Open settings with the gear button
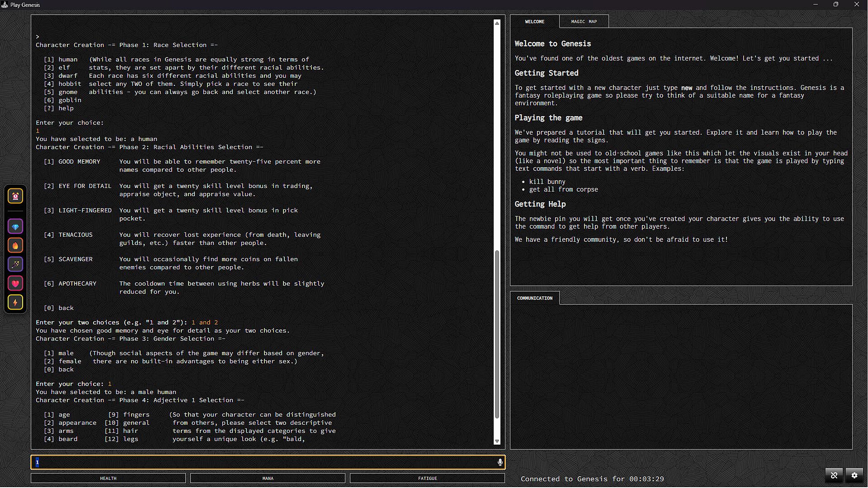The height and width of the screenshot is (488, 868). (854, 475)
